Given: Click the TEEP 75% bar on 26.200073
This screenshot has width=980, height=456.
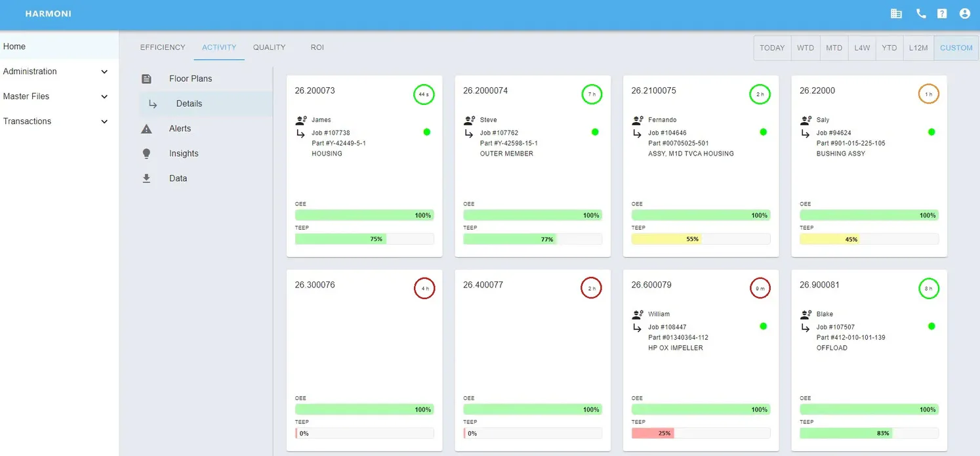Looking at the screenshot, I should pyautogui.click(x=365, y=239).
